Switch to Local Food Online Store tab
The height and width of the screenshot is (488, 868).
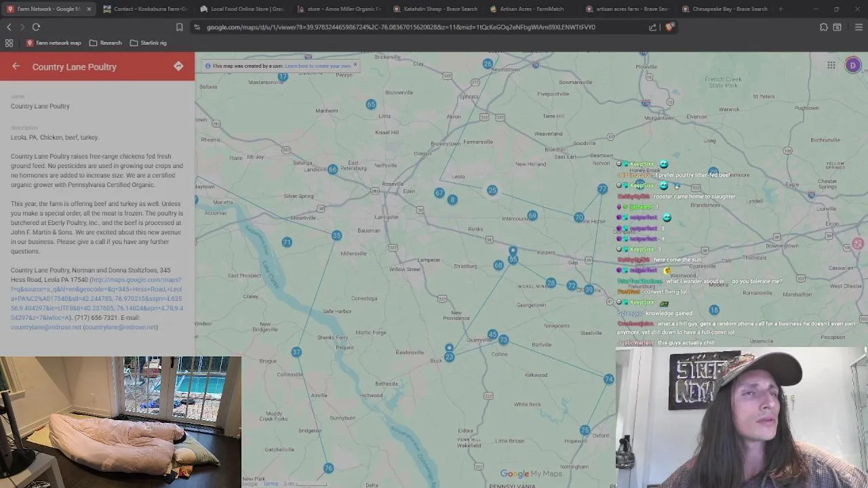[242, 9]
